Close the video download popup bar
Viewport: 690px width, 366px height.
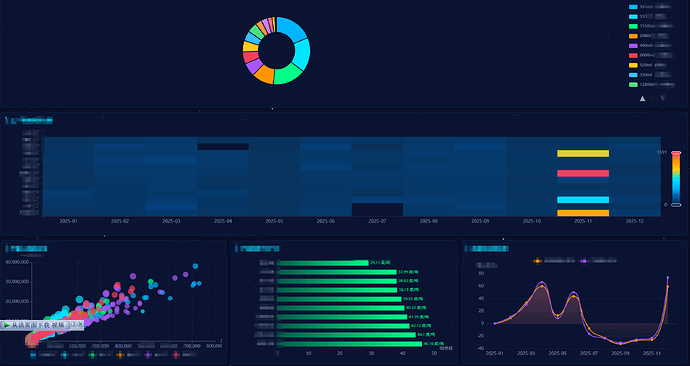(x=80, y=324)
